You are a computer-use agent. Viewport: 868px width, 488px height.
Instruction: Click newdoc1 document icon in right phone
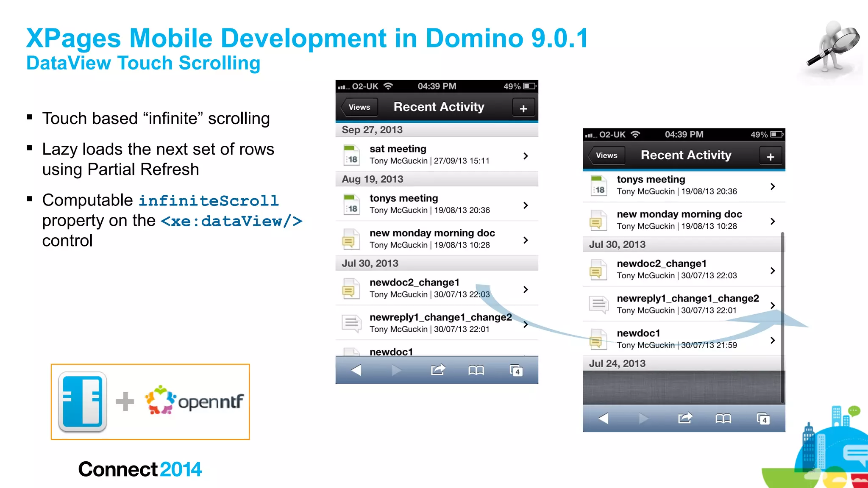click(598, 339)
